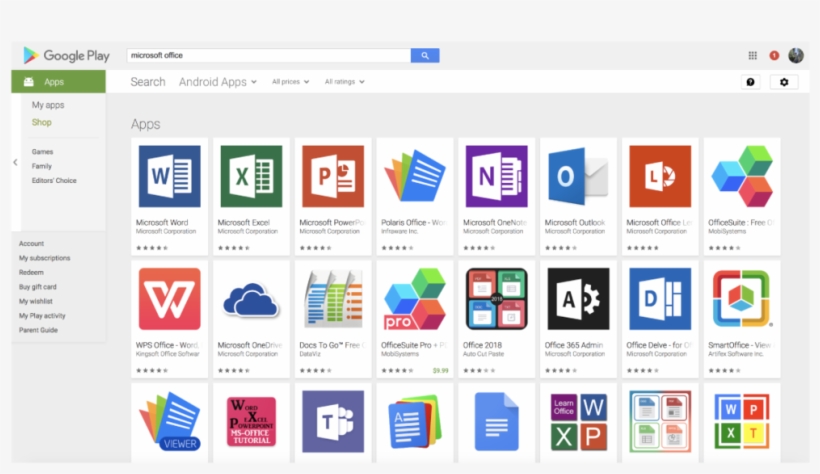This screenshot has height=474, width=820.
Task: Open the Microsoft OneDrive cloud icon
Action: tap(251, 300)
